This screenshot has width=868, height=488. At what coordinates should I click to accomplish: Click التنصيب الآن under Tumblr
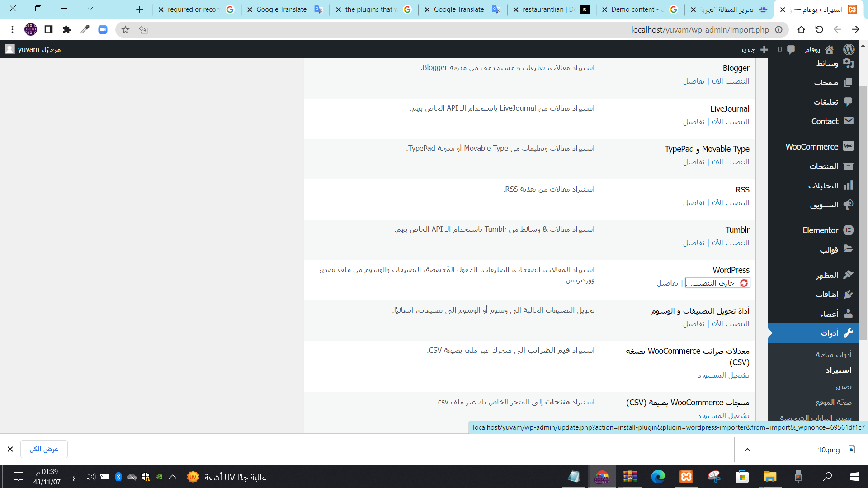coord(731,243)
